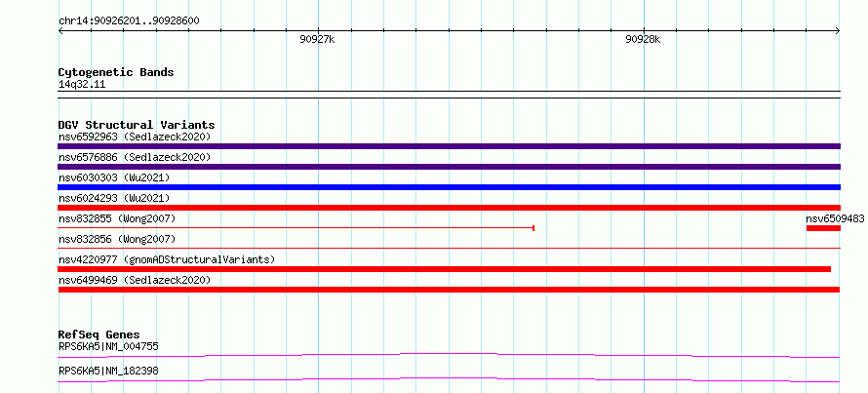The width and height of the screenshot is (868, 393).
Task: Select the RefSeq Genes track title
Action: point(99,334)
